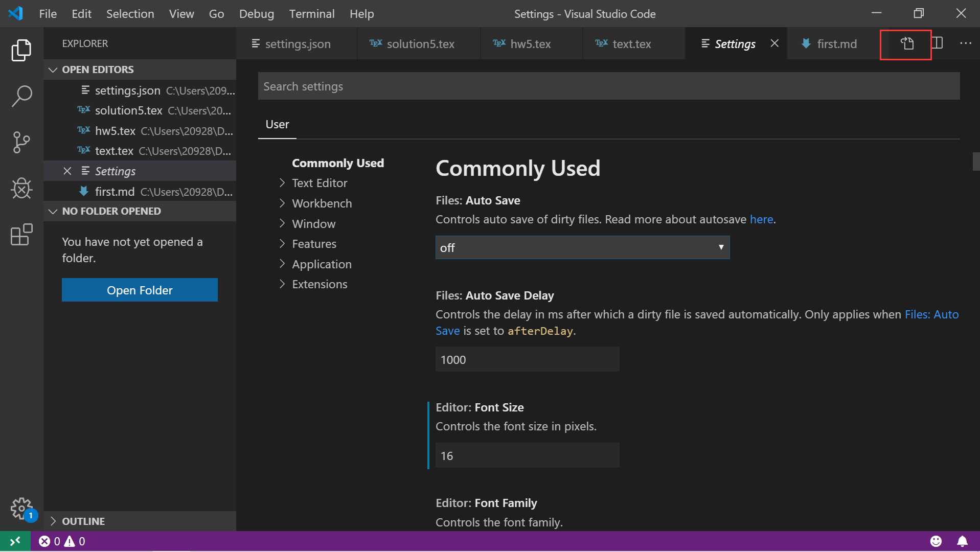Viewport: 980px width, 552px height.
Task: Open the More Actions ellipsis menu
Action: click(x=965, y=43)
